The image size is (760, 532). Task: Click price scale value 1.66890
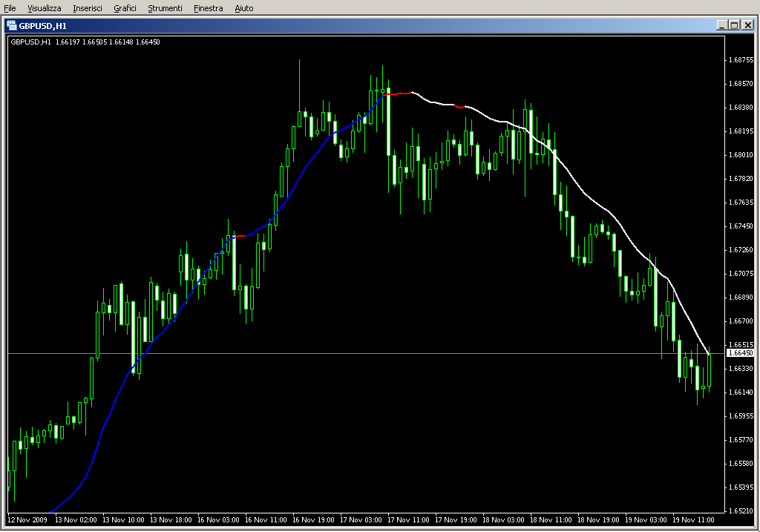click(x=741, y=298)
